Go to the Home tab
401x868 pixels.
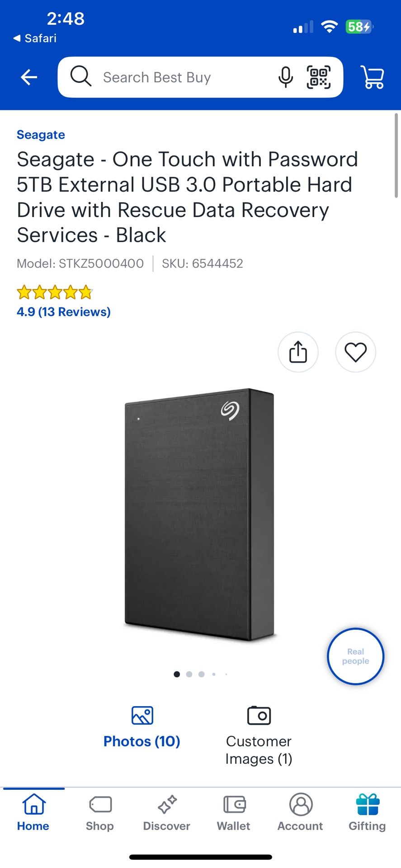pyautogui.click(x=33, y=812)
